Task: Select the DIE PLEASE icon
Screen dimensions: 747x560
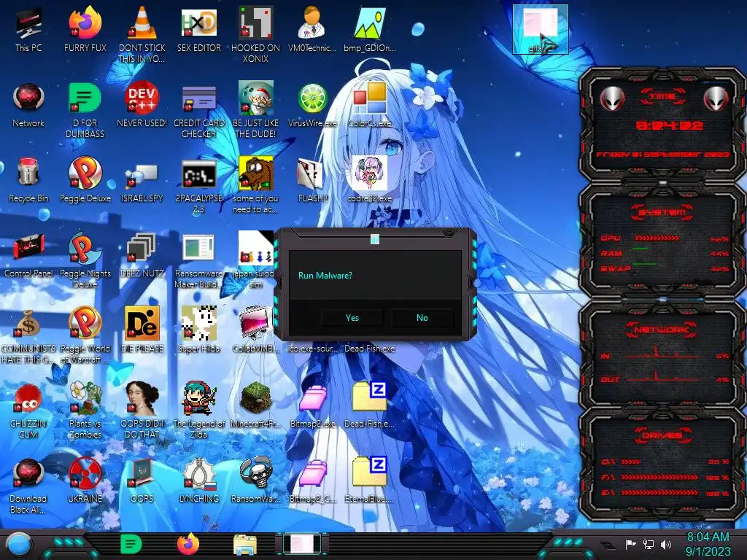Action: point(142,330)
